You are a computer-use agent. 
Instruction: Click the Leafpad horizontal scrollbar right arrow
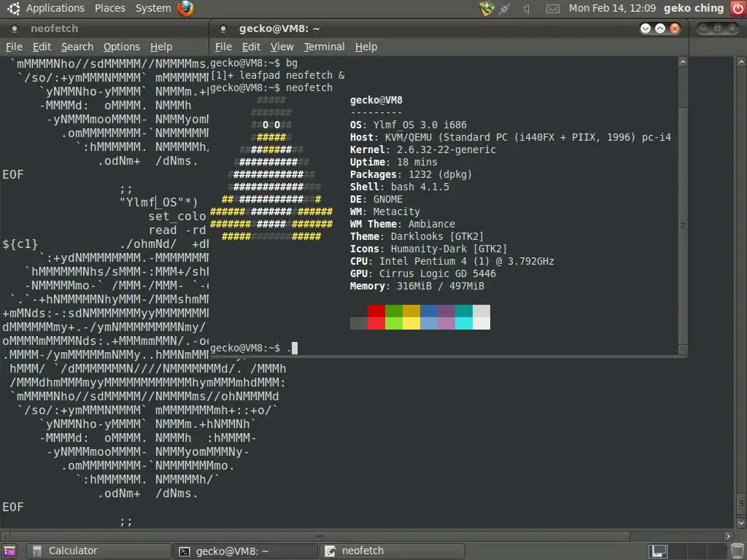click(x=727, y=536)
